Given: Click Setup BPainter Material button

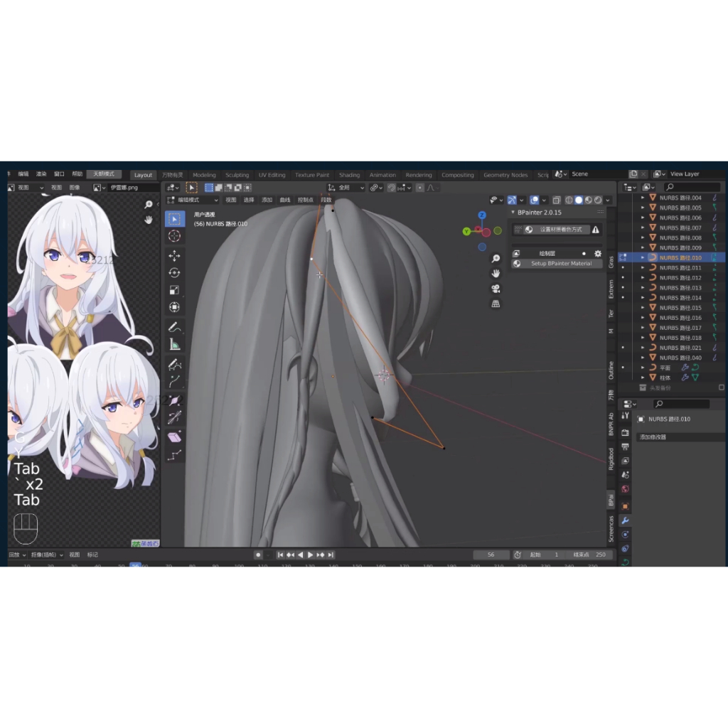Looking at the screenshot, I should click(x=557, y=264).
